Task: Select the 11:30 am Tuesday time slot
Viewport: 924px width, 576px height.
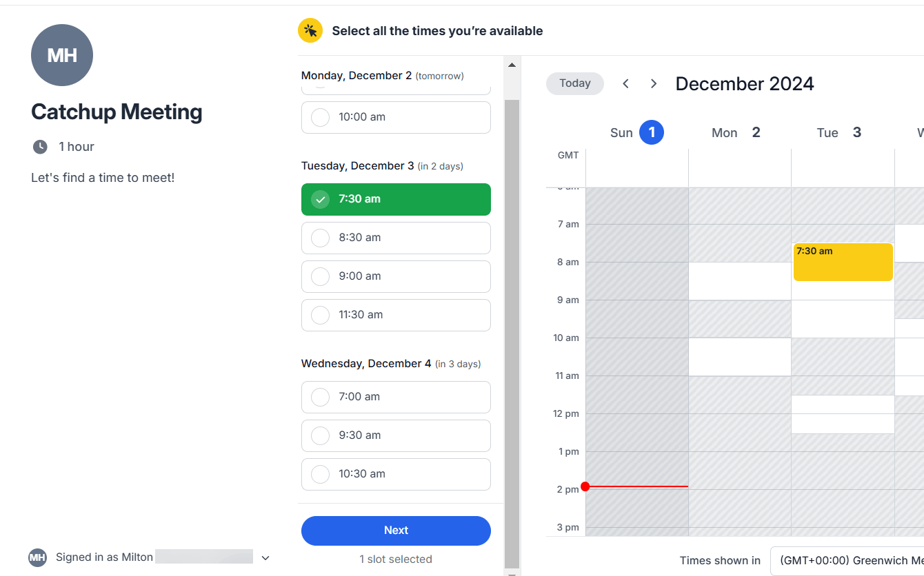Action: click(396, 315)
